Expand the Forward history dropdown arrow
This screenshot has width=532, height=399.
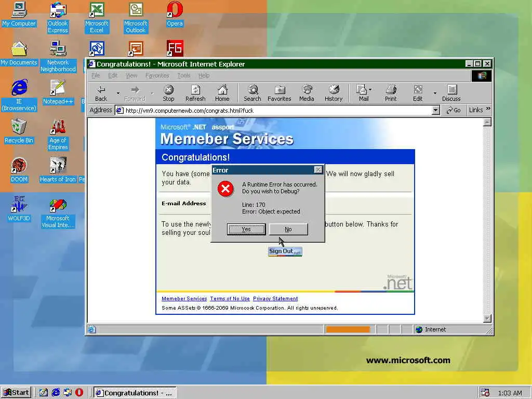[152, 93]
